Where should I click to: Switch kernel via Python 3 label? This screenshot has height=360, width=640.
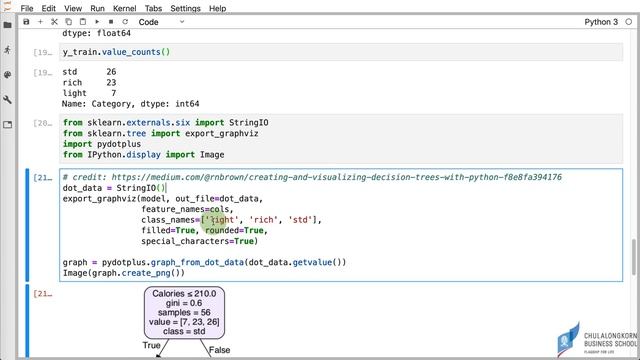click(601, 22)
